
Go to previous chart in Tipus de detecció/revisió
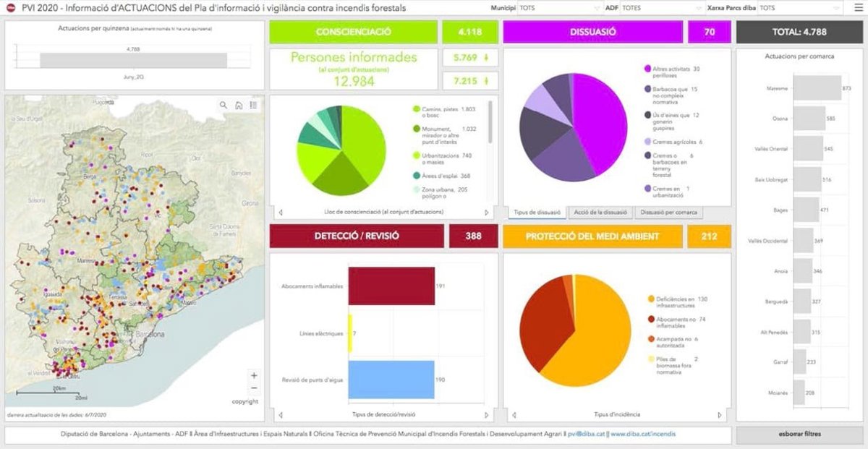281,415
